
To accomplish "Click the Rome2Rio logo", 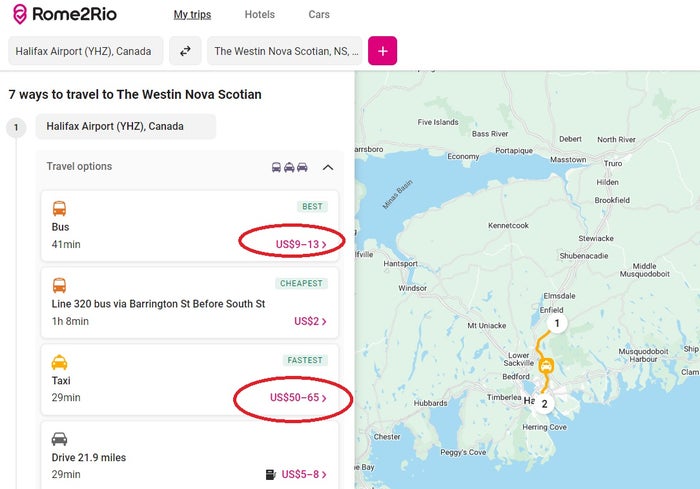I will [65, 14].
